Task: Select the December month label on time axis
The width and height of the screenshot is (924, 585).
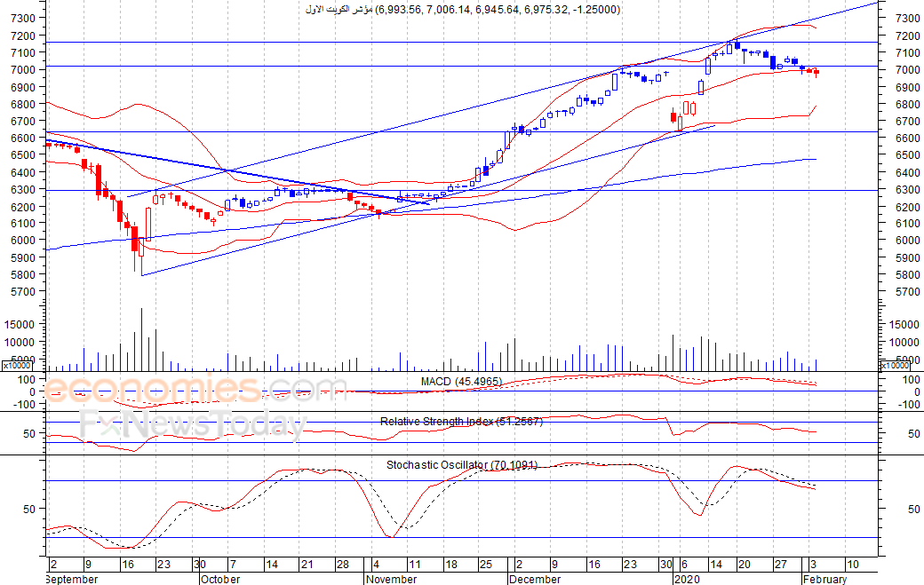Action: [x=535, y=579]
